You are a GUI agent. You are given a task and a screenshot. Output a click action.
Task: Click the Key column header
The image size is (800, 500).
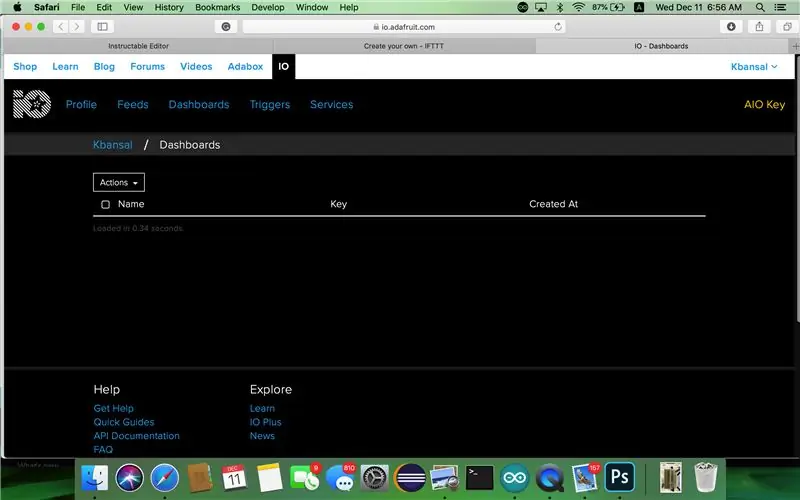coord(338,204)
